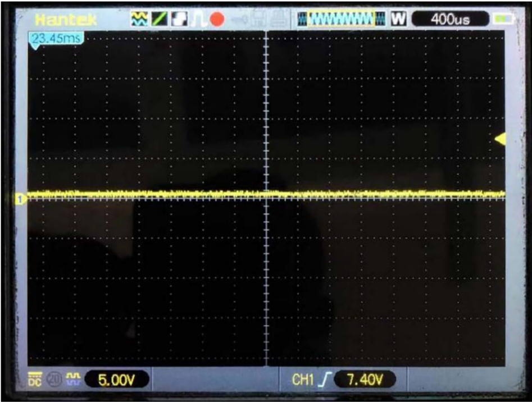532x402 pixels.
Task: Toggle the DC coupling indicator
Action: 35,380
